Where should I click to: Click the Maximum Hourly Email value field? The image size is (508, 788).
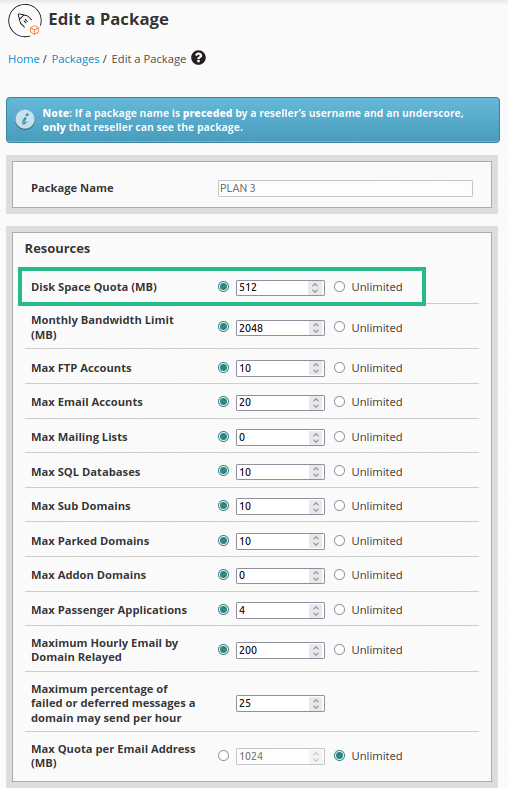(280, 650)
